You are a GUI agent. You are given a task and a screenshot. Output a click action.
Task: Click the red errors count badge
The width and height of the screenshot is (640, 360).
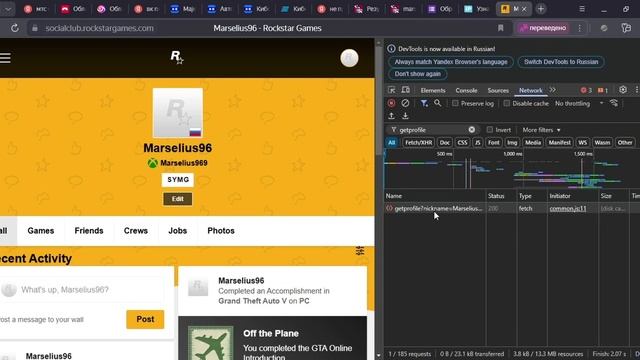tap(586, 90)
